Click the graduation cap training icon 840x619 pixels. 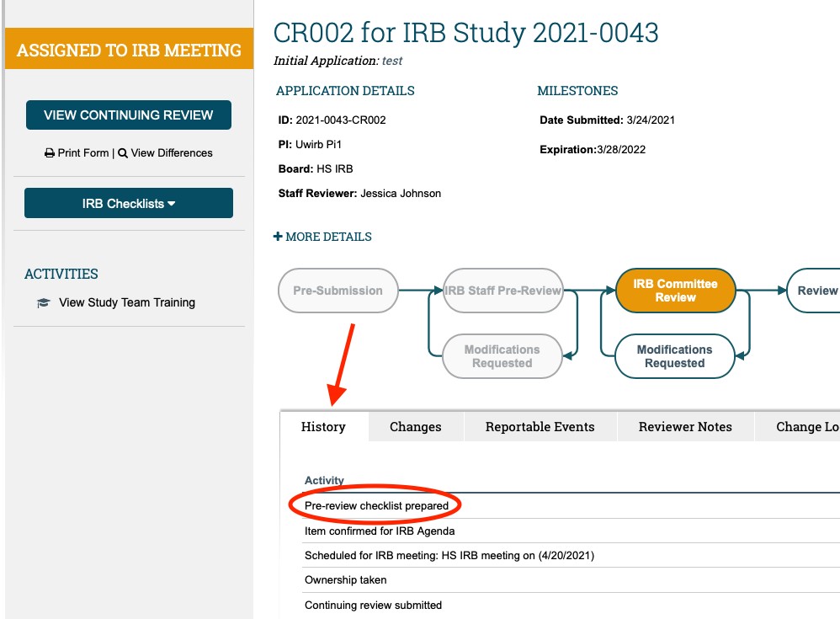44,303
